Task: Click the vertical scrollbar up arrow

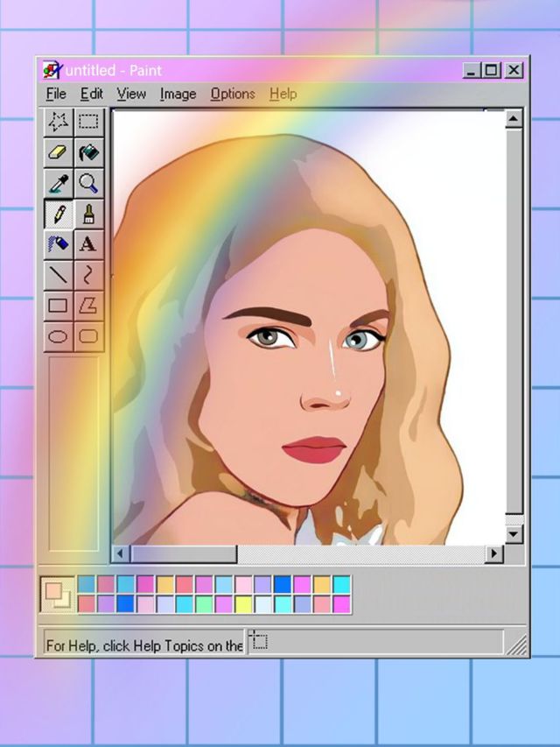Action: click(514, 119)
